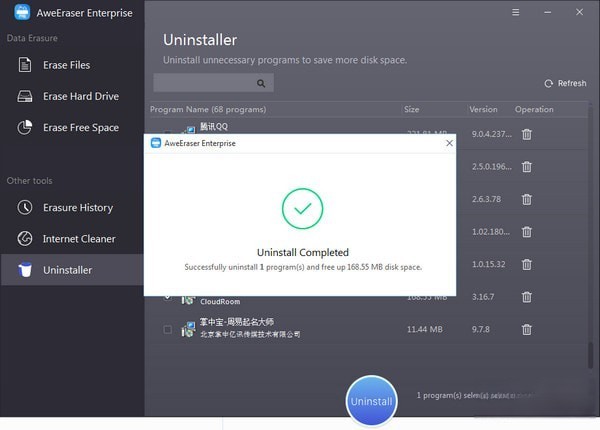Close the Uninstall Completed dialog

[450, 143]
